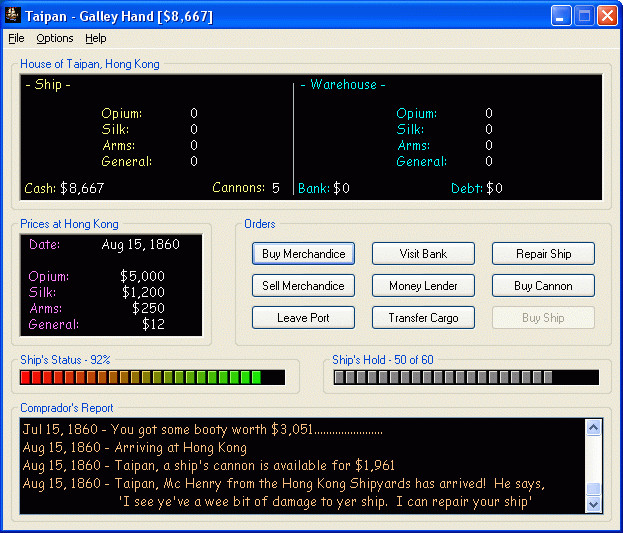The height and width of the screenshot is (533, 623).
Task: Choose Leave Port order
Action: tap(304, 318)
